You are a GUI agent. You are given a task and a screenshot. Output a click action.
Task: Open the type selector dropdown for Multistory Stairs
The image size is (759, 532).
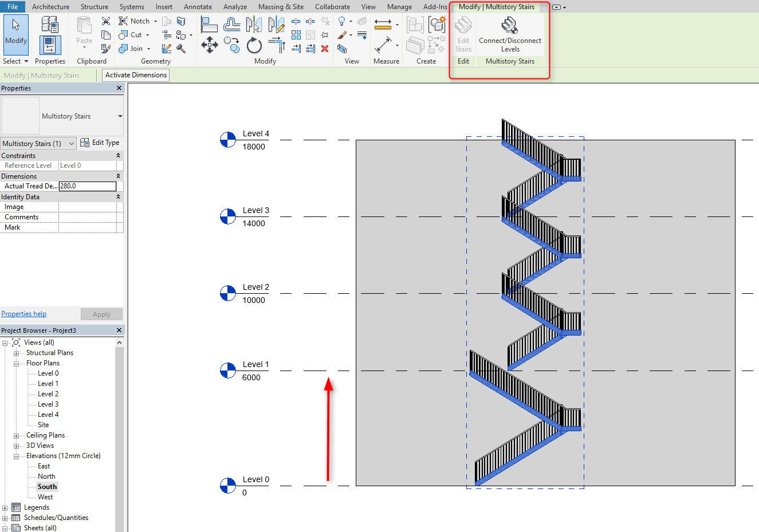(120, 116)
